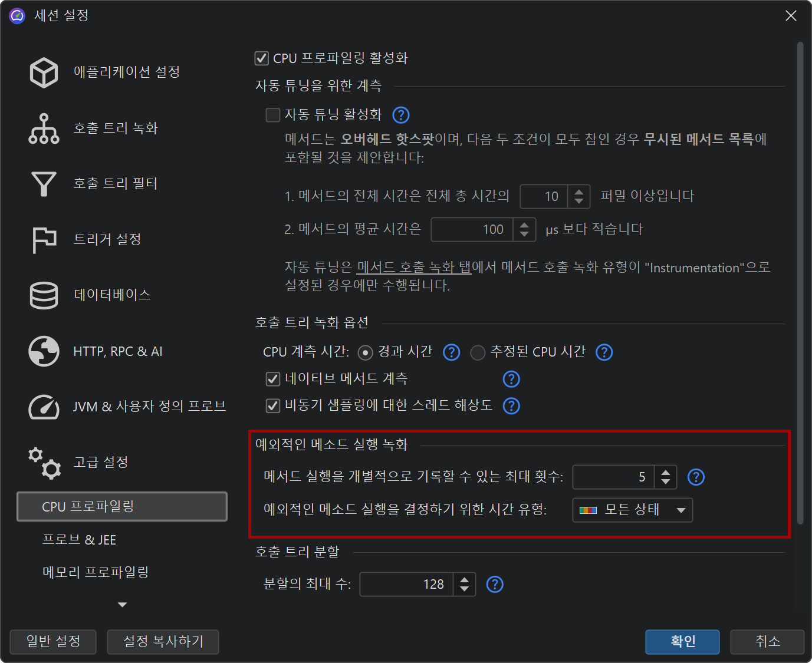Increase the 퍼밀 threshold value
Image resolution: width=812 pixels, height=663 pixels.
(x=579, y=191)
